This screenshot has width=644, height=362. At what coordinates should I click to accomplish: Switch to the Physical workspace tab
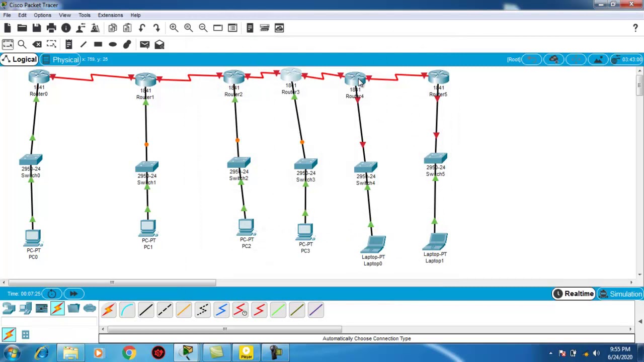(60, 60)
